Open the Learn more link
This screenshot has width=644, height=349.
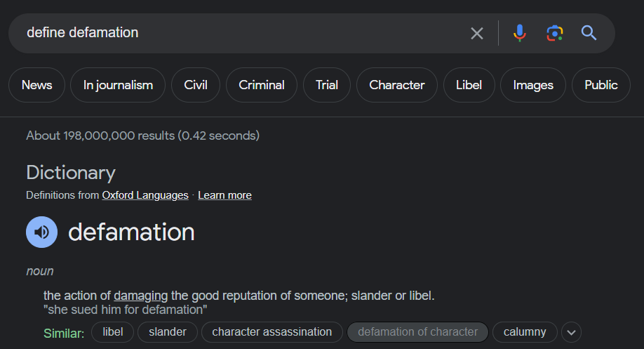(x=224, y=195)
